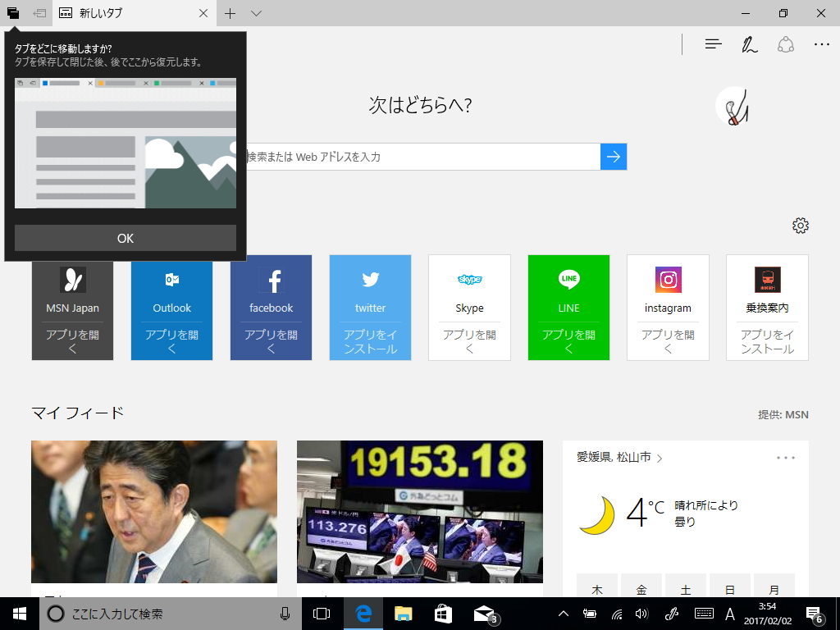840x630 pixels.
Task: Open the LINE tile
Action: pos(569,308)
